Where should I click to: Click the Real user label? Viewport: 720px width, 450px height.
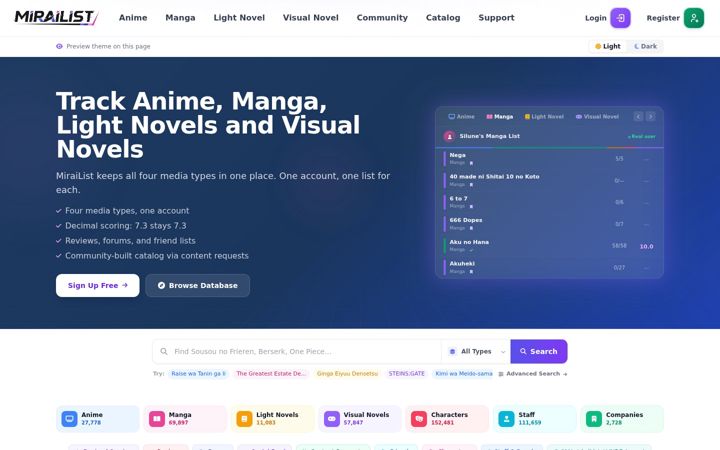pyautogui.click(x=641, y=137)
